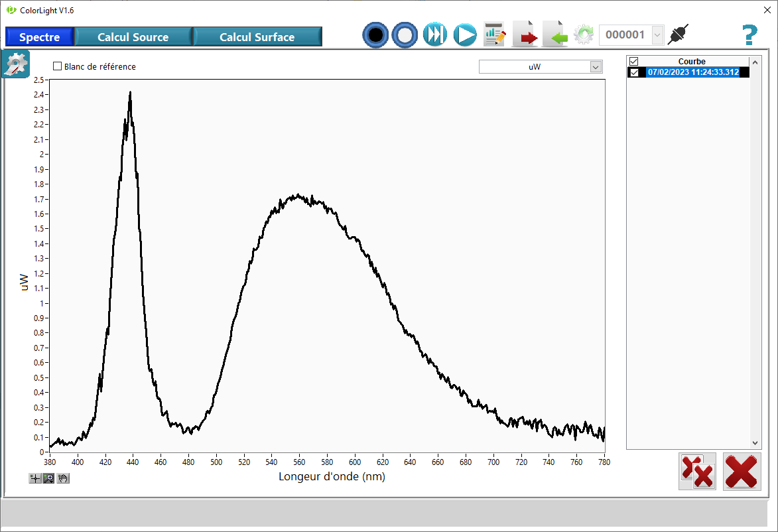Select the crosshair cursor graph tool
This screenshot has width=778, height=532.
pos(34,478)
